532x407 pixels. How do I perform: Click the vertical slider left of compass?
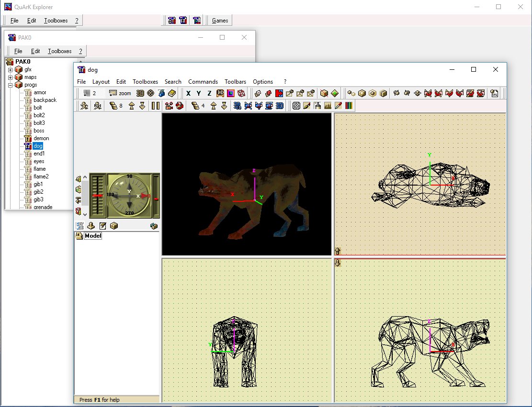click(97, 196)
